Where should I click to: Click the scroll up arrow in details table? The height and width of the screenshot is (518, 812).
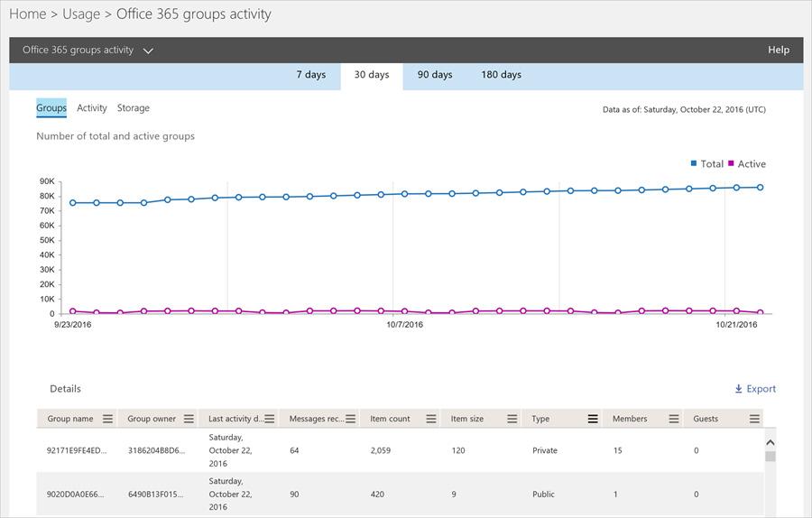coord(770,442)
